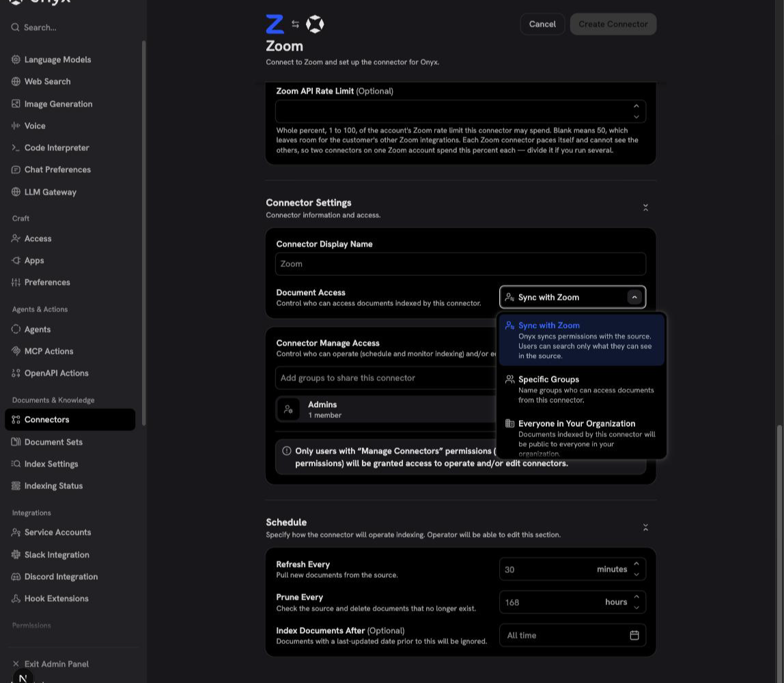Open Service Accounts icon
Image resolution: width=784 pixels, height=683 pixels.
pos(16,533)
